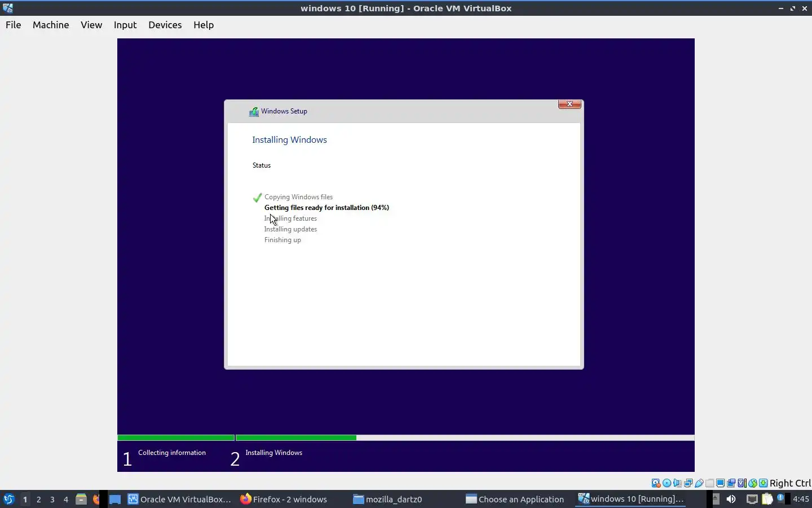Click 'Getting files ready for installation (94%)' text

click(326, 208)
